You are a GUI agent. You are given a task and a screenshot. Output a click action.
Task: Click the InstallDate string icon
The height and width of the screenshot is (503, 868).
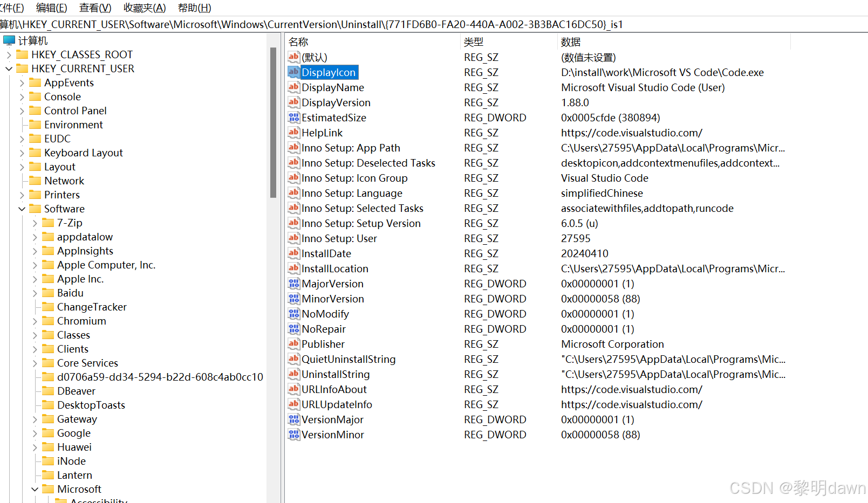pyautogui.click(x=294, y=253)
